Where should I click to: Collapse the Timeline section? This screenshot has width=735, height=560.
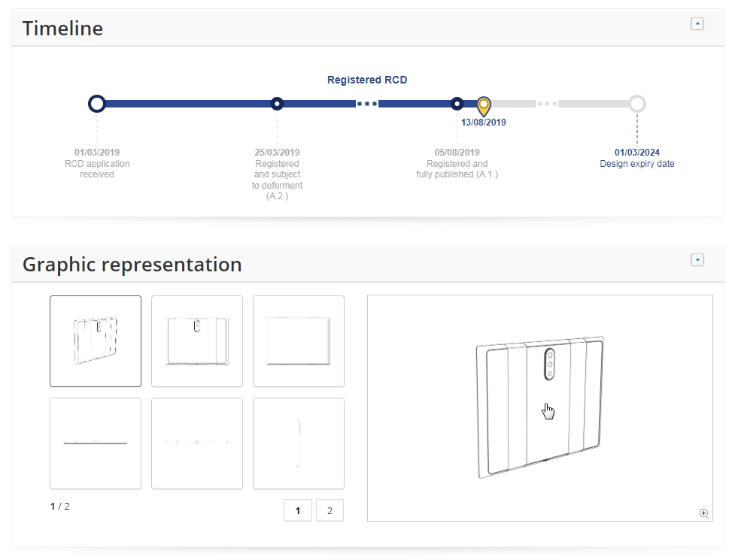pos(697,24)
